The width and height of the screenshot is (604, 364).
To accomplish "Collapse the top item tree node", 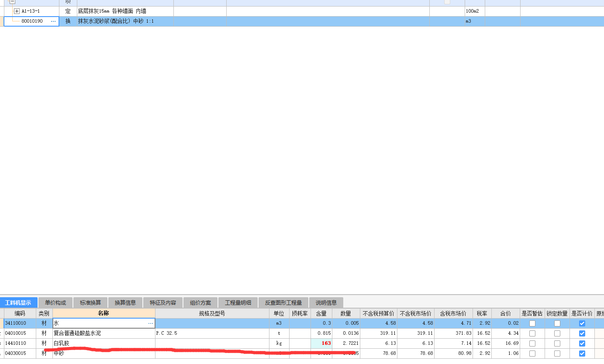I will (x=12, y=2).
